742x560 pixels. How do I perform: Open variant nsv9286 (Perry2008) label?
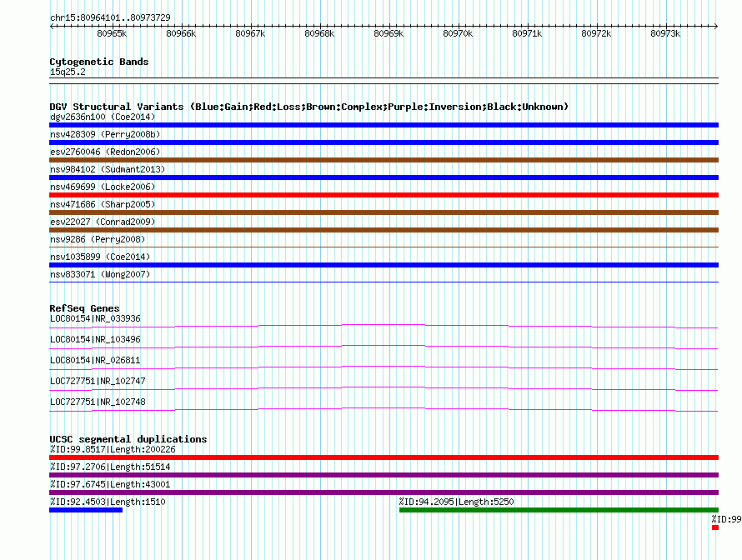click(98, 239)
